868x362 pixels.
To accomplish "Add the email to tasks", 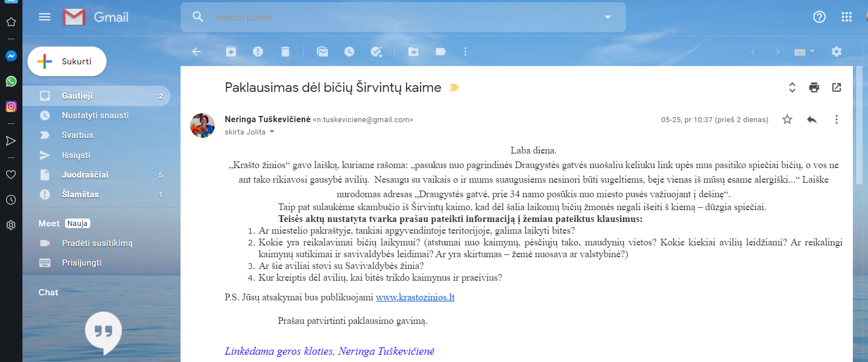I will coord(376,52).
